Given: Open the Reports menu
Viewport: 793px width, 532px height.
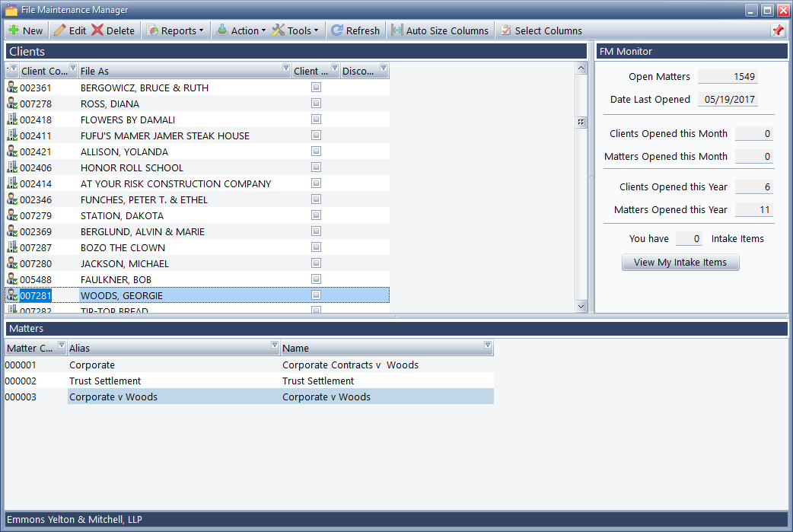Looking at the screenshot, I should [176, 30].
